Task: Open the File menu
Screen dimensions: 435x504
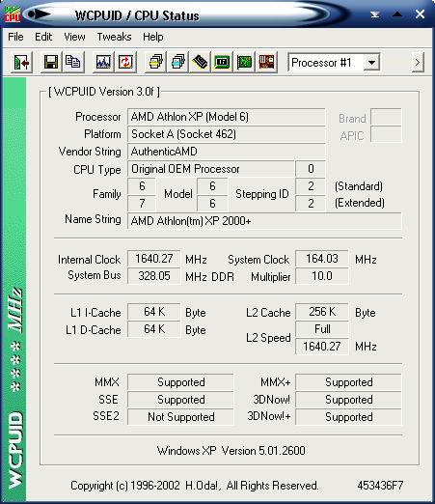Action: [15, 37]
